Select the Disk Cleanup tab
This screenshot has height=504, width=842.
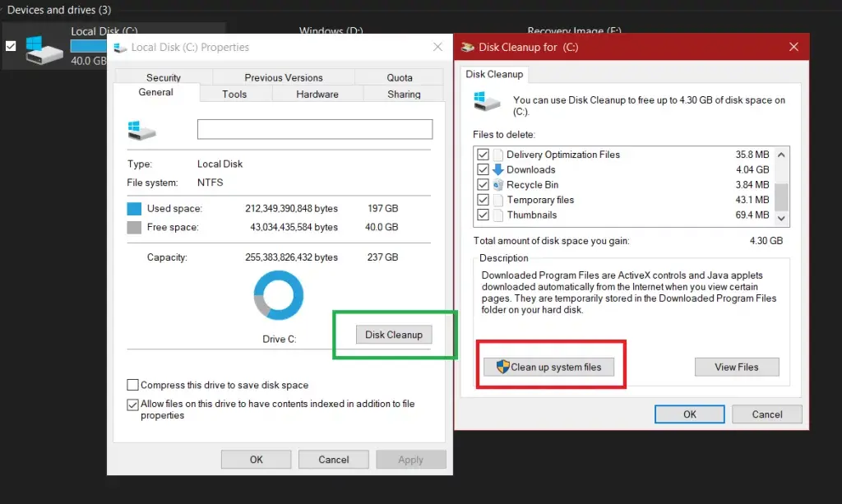click(494, 74)
